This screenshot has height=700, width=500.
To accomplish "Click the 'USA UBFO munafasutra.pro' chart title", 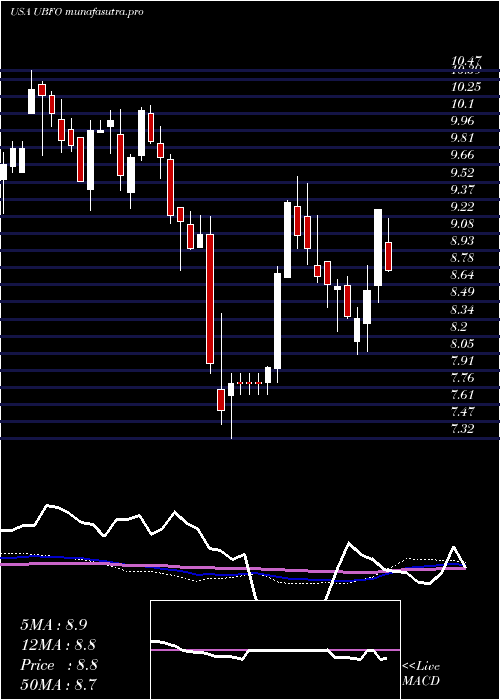I will 76,12.
